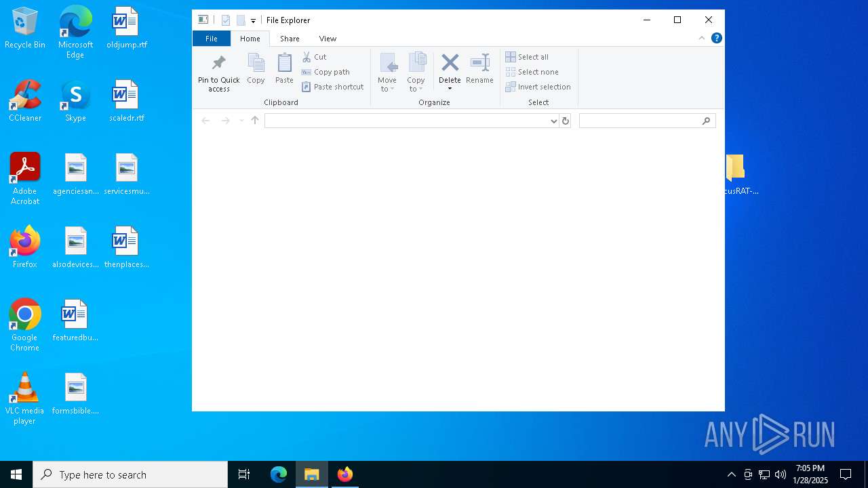Image resolution: width=868 pixels, height=488 pixels.
Task: Minimize the File Explorer window
Action: [646, 20]
